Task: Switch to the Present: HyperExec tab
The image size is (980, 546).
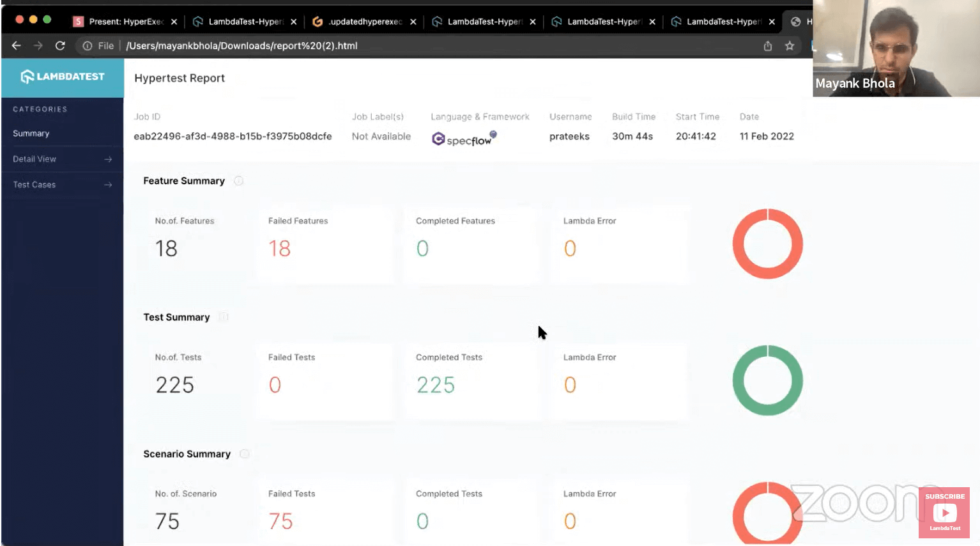Action: click(125, 22)
